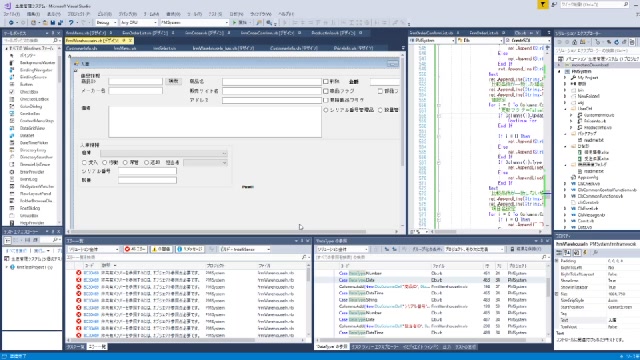
Task: Click the 商品名 text field on the form
Action: (x=272, y=82)
